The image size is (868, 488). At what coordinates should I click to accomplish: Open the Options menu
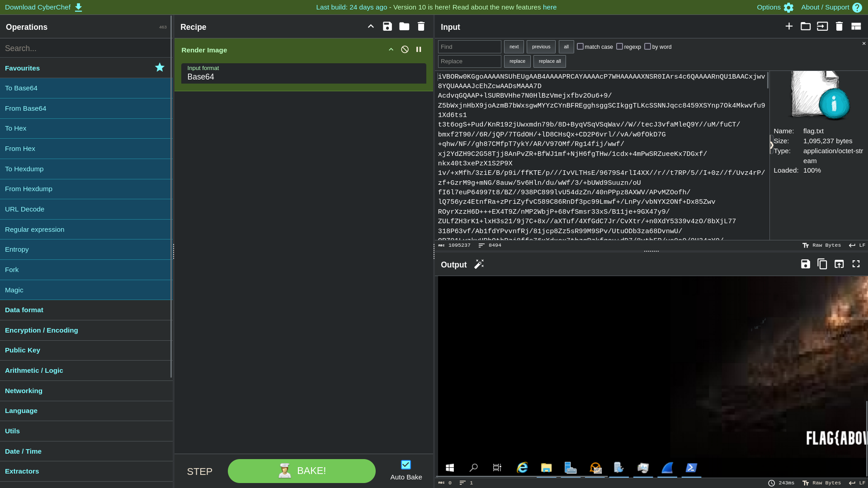(775, 7)
